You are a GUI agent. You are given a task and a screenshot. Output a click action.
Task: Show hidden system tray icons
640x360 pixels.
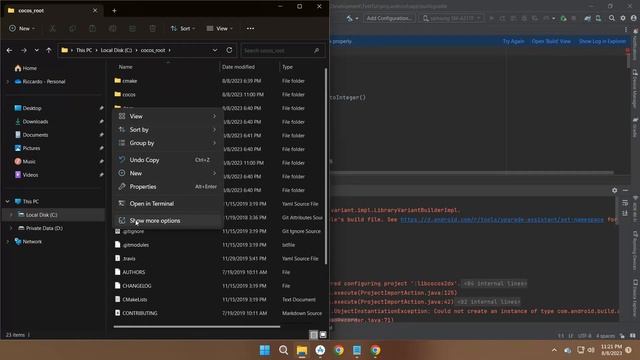[x=554, y=350]
